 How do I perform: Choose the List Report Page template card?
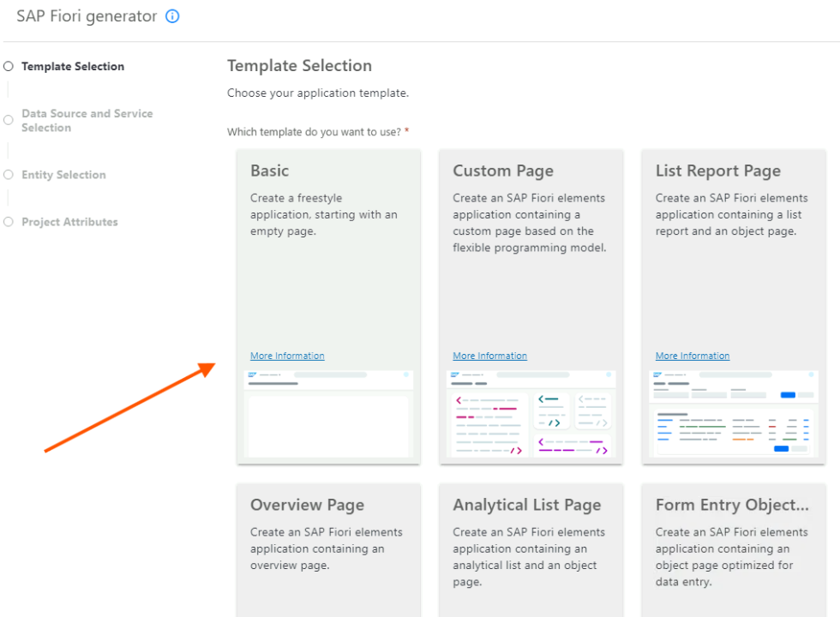734,307
